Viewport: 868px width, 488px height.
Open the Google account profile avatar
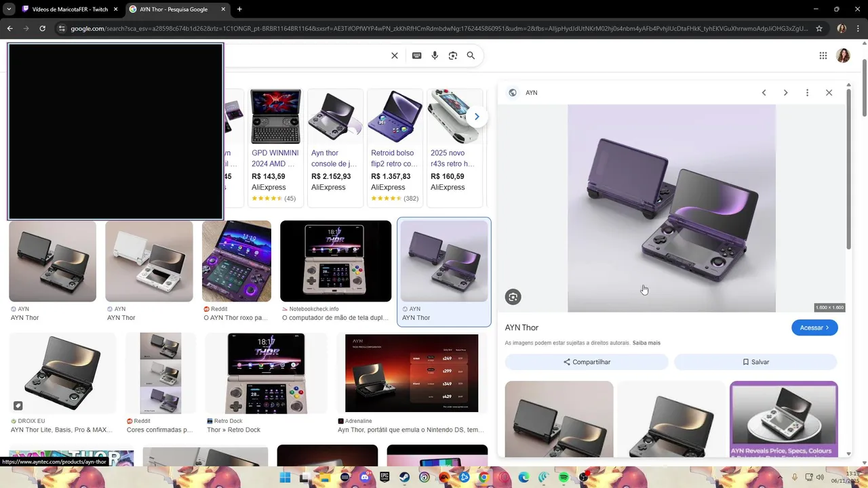843,56
